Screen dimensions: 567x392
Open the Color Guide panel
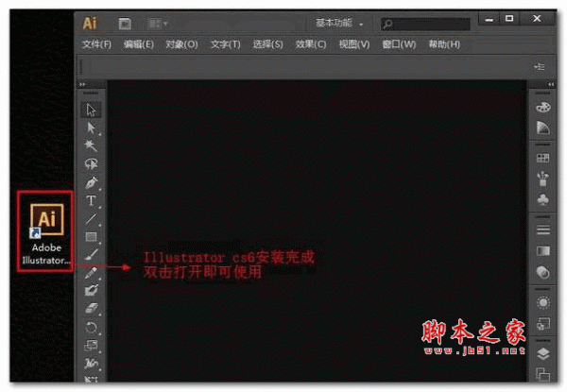[542, 128]
